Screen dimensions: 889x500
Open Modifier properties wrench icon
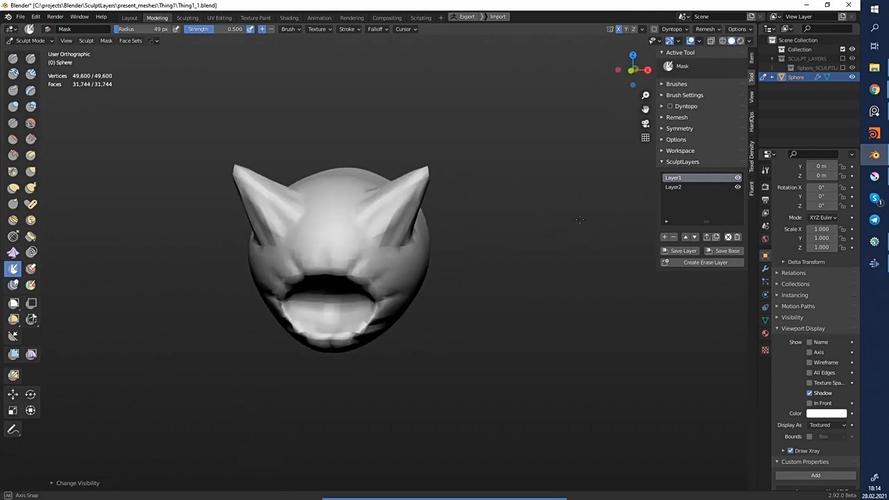pyautogui.click(x=765, y=269)
